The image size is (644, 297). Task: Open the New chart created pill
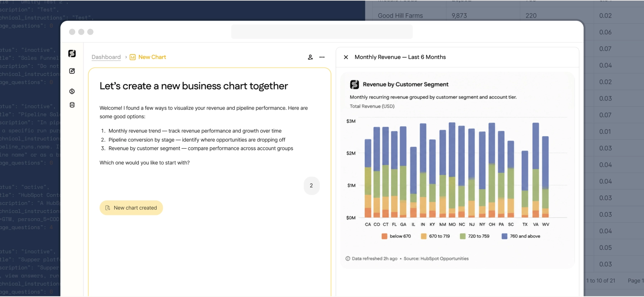(x=131, y=208)
